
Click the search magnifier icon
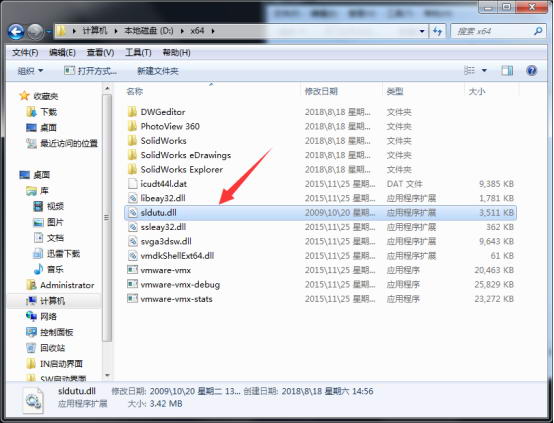pos(538,31)
